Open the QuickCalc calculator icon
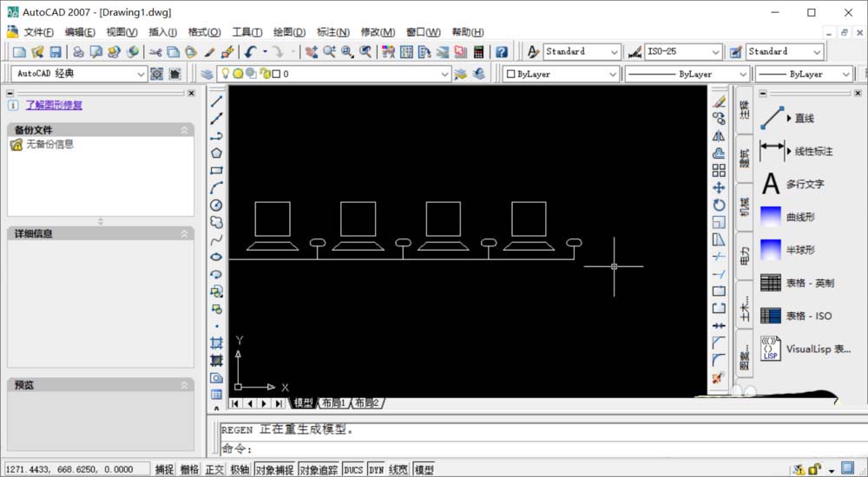Image resolution: width=868 pixels, height=477 pixels. click(x=502, y=52)
